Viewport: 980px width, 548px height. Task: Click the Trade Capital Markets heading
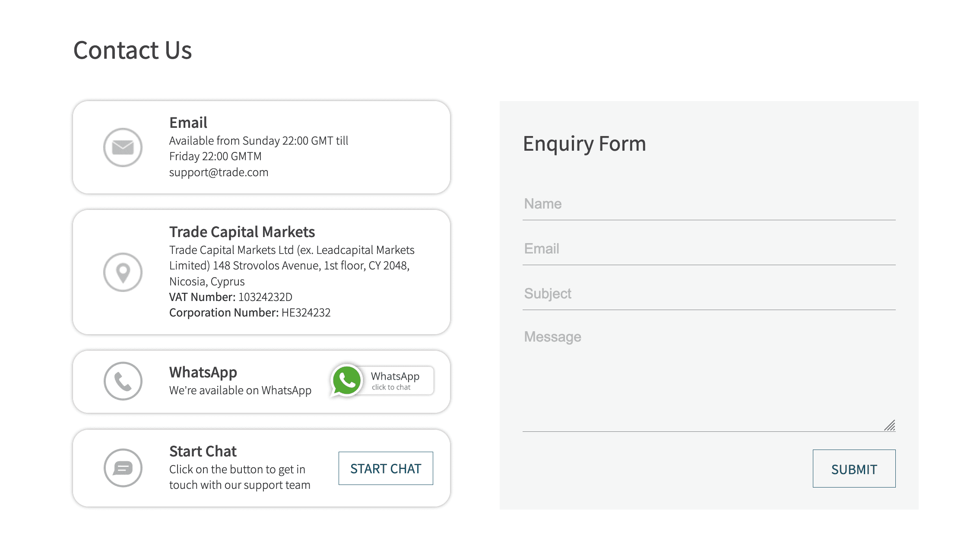point(242,232)
